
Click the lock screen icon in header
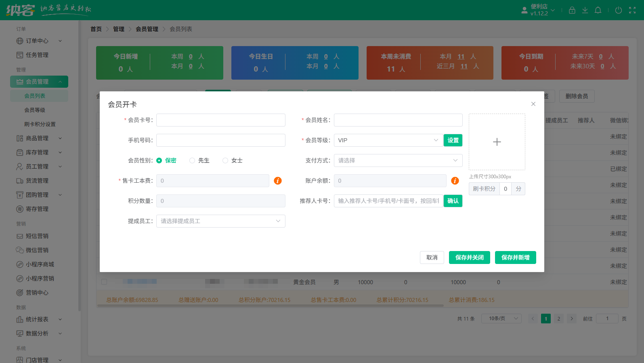572,11
